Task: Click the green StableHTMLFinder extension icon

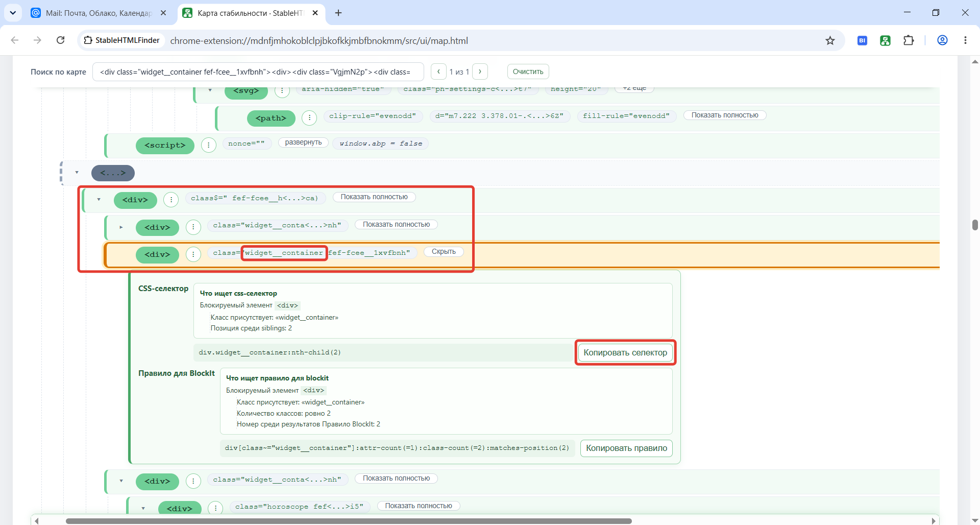Action: coord(886,40)
